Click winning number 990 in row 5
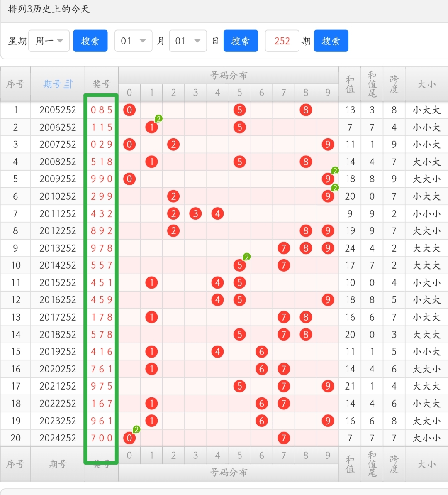Viewport: 448px width, 495px height. 102,179
